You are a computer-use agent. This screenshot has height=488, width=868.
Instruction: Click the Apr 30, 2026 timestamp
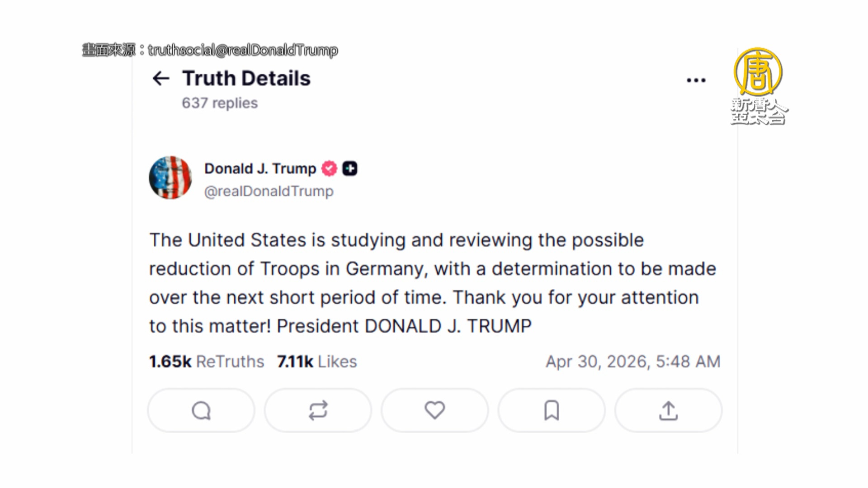(632, 361)
